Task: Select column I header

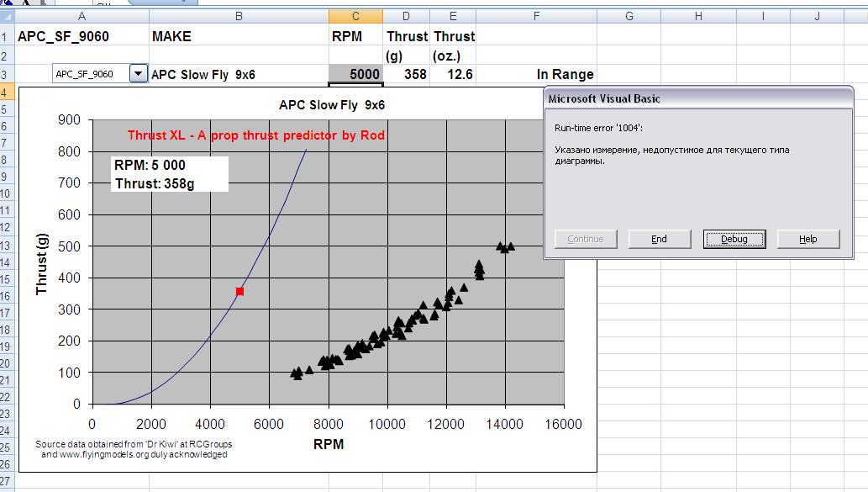Action: pos(763,16)
